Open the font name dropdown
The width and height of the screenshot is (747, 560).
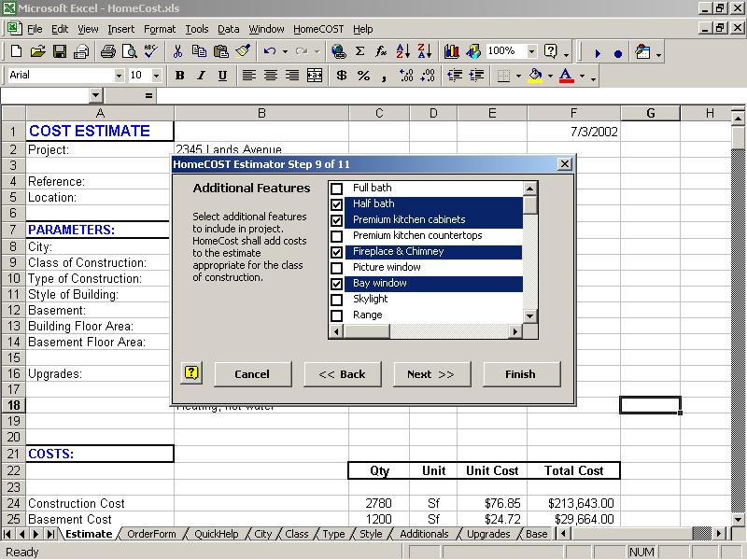point(119,76)
